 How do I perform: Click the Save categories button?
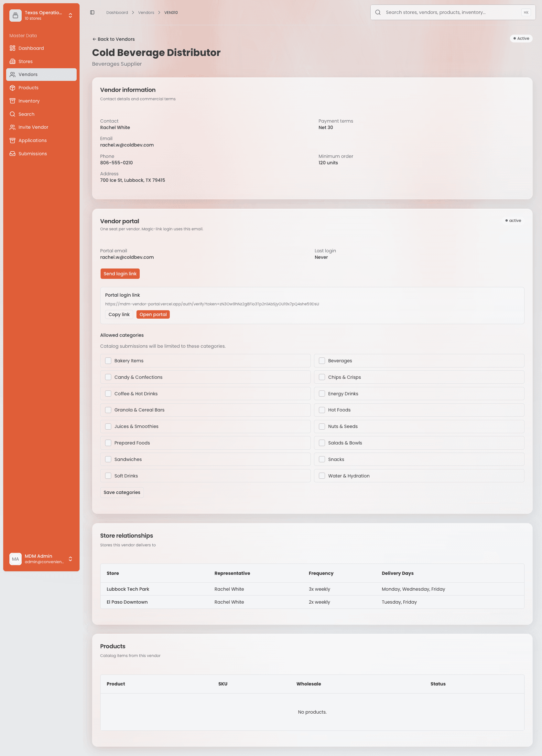point(122,492)
